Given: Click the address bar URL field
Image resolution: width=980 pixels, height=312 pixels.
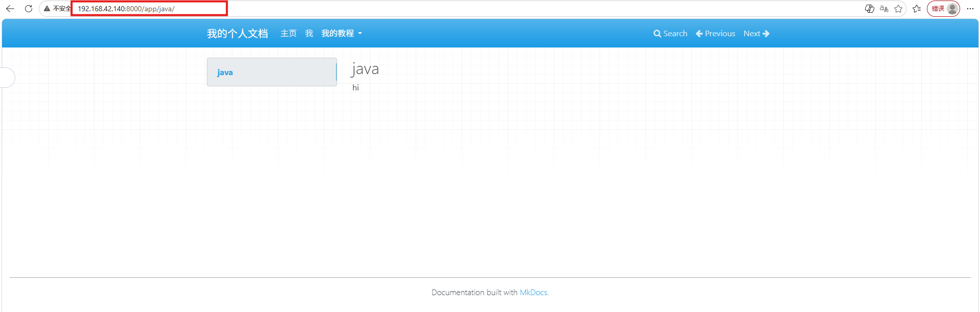Looking at the screenshot, I should [x=149, y=9].
